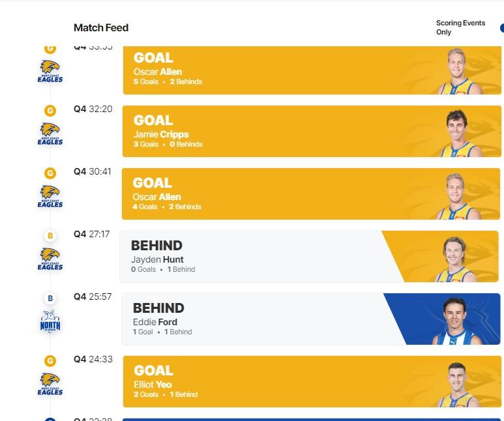Click the blue B marker at Q4 25:57
This screenshot has width=504, height=421.
pos(50,298)
